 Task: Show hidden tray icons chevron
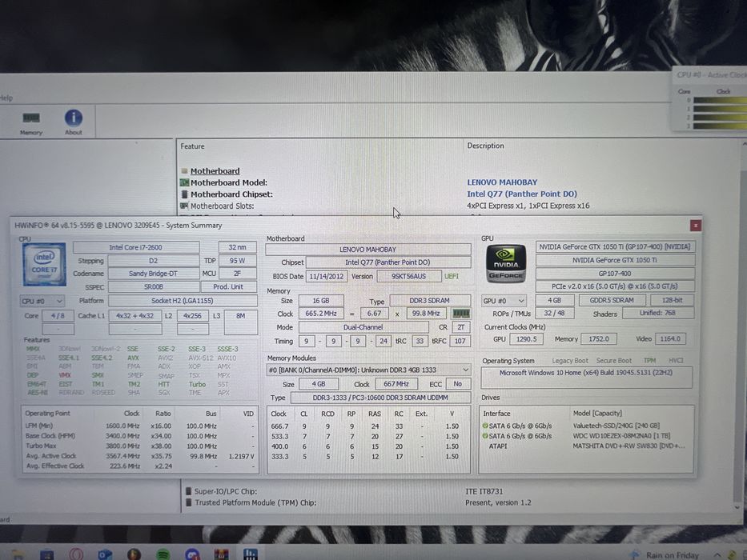coord(717,554)
